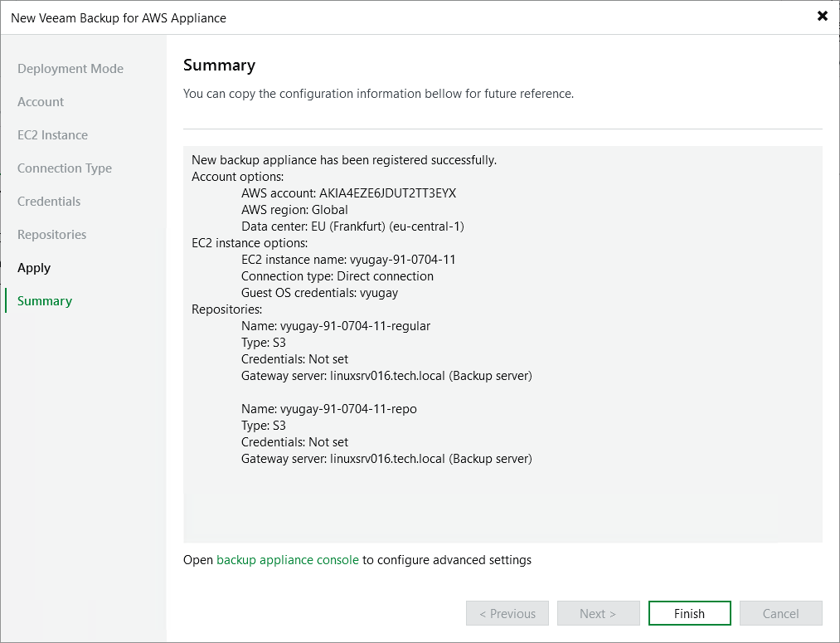Screen dimensions: 840x643
Task: Select the Deployment Mode step
Action: click(70, 68)
